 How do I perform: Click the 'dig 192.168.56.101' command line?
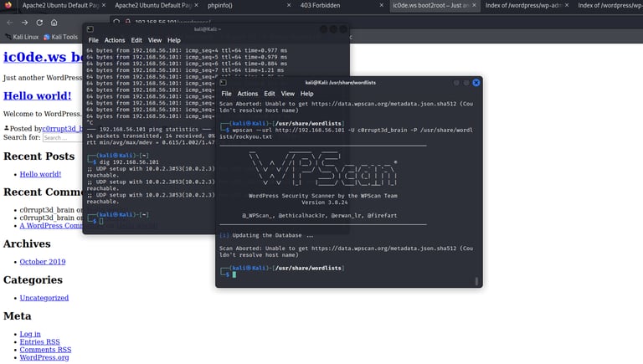pos(129,161)
